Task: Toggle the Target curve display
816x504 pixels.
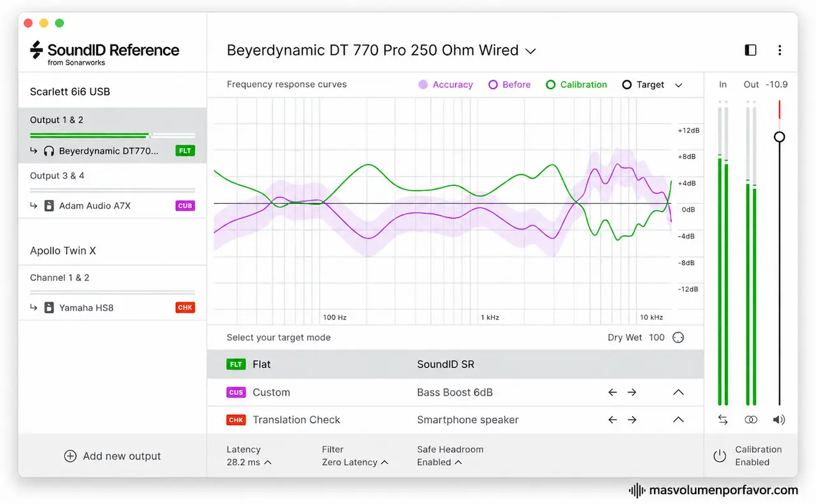Action: [643, 85]
